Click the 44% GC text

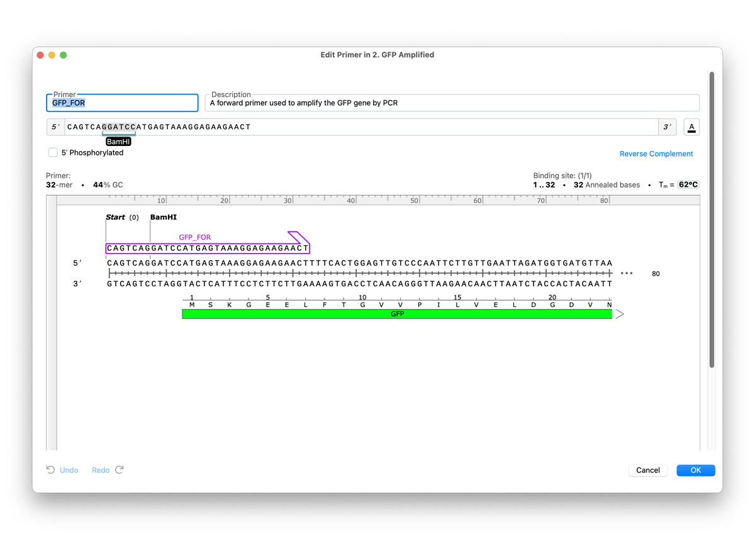tap(108, 185)
